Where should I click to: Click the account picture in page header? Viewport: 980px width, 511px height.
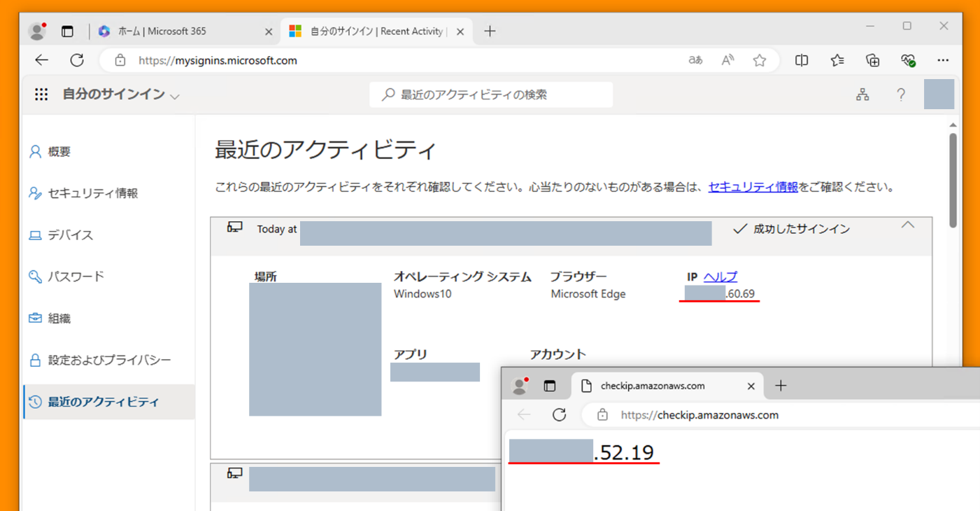(x=939, y=94)
